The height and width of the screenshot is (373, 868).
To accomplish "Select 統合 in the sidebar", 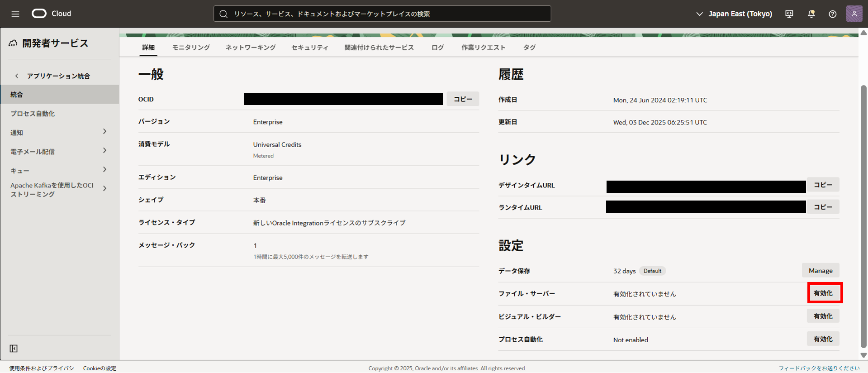I will coord(60,95).
